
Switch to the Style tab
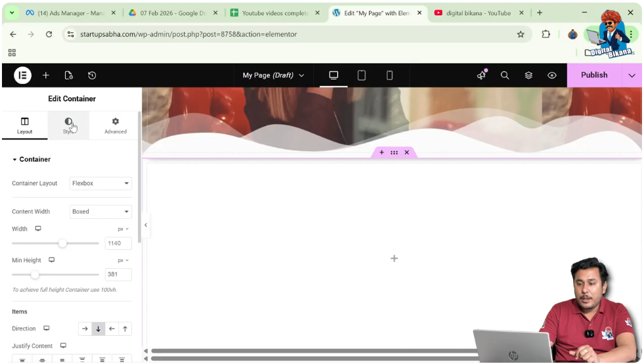pyautogui.click(x=68, y=125)
